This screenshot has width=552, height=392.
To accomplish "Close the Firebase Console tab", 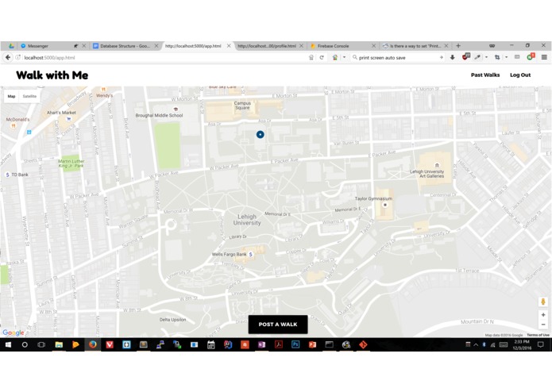I will [373, 46].
